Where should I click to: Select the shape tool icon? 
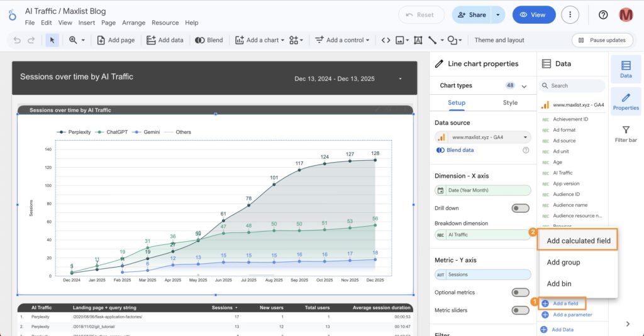coord(452,40)
